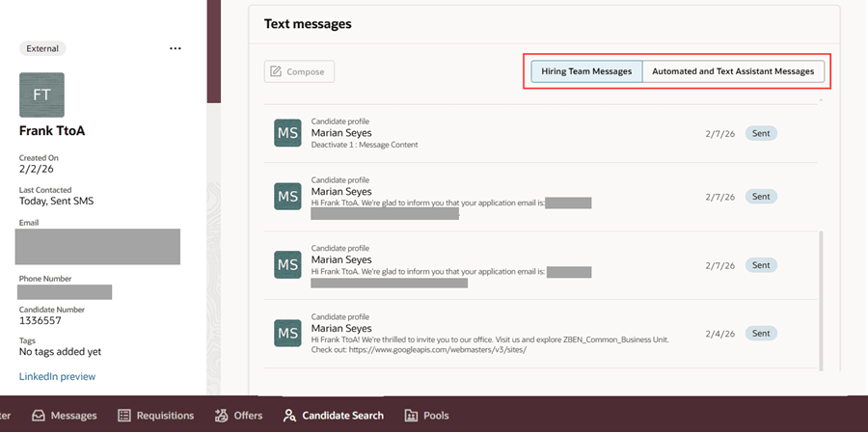
Task: Open message inviting Frank to the office
Action: click(x=541, y=334)
